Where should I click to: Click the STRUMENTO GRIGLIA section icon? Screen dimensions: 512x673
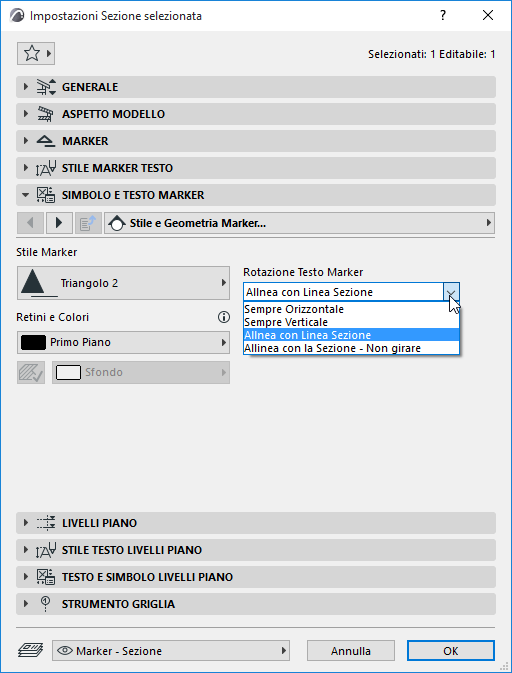click(x=46, y=604)
